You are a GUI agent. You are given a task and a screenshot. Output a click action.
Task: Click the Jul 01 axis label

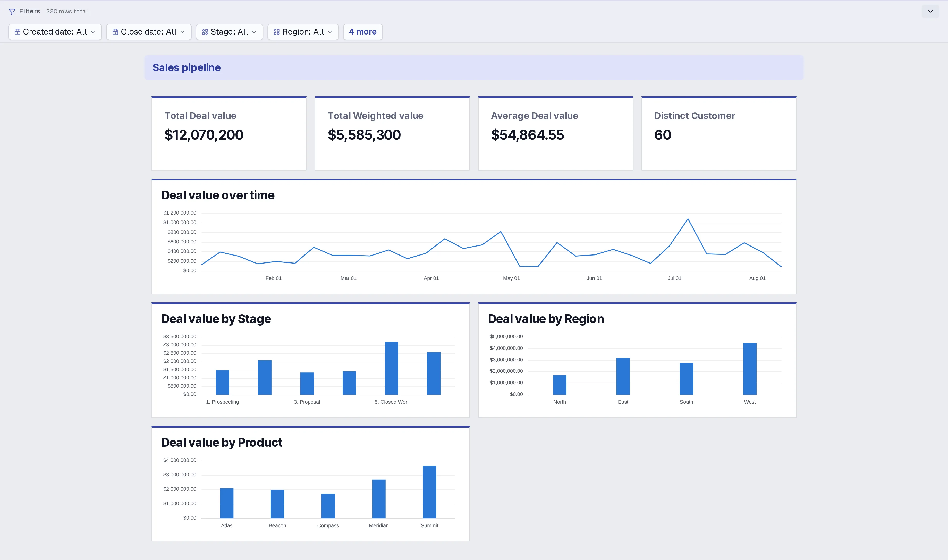[674, 278]
